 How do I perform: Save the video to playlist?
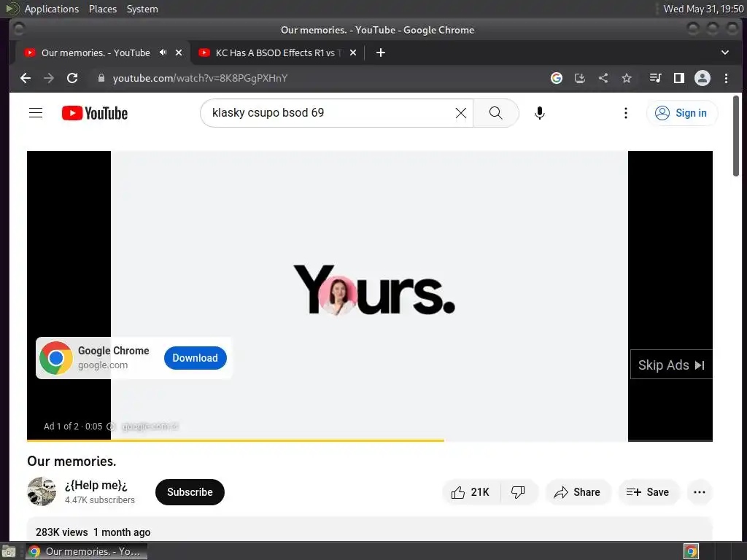point(648,492)
